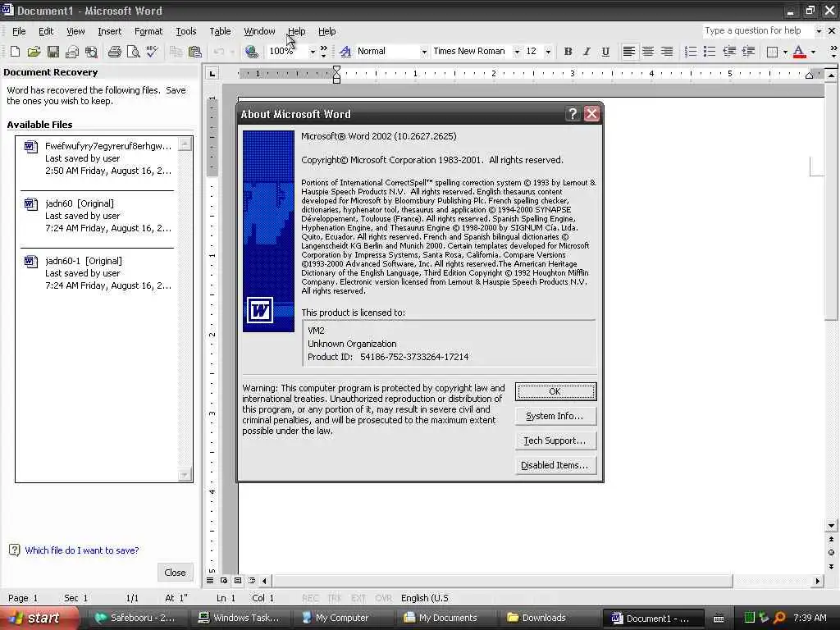The width and height of the screenshot is (840, 630).
Task: Apply numbered list formatting
Action: [691, 52]
